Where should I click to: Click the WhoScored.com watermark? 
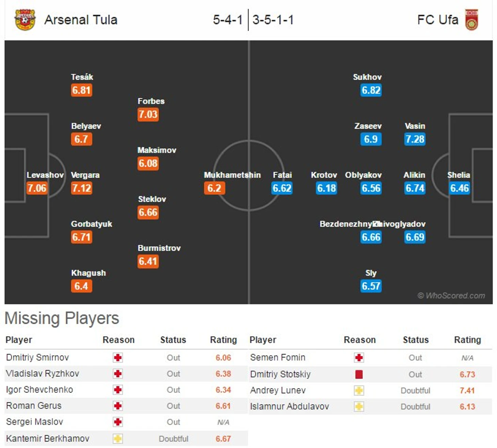[x=451, y=295]
